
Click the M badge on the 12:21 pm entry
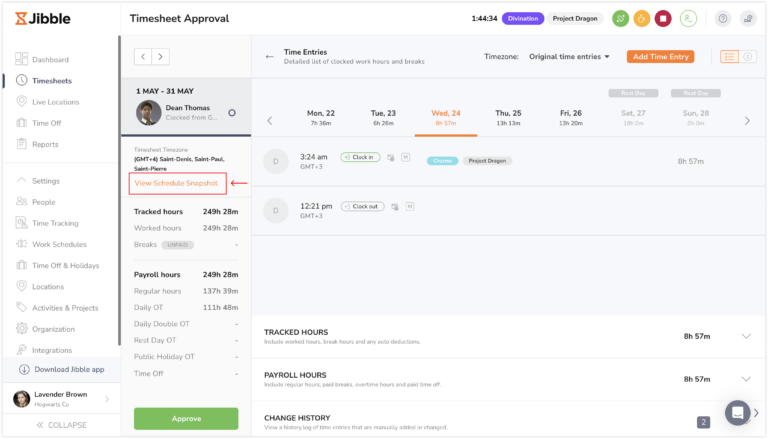tap(410, 206)
